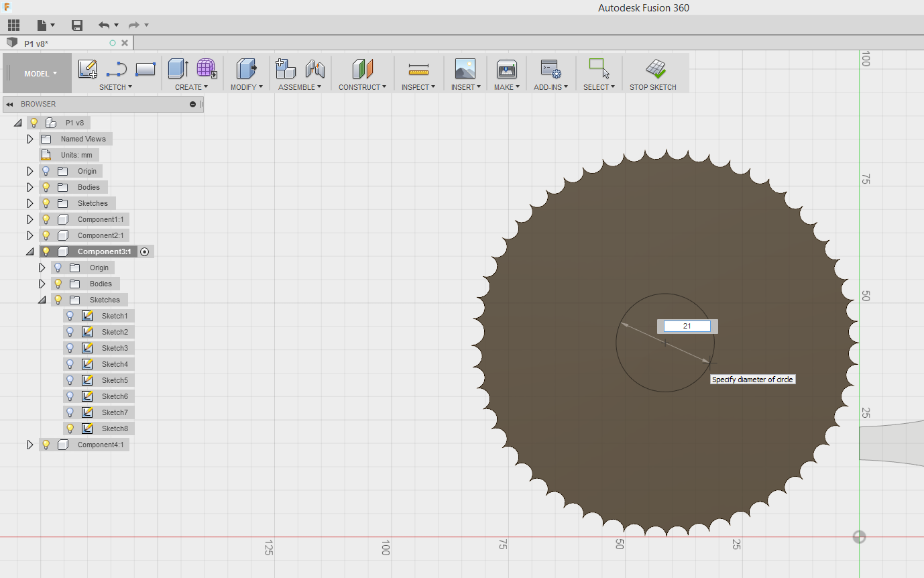Select the Press Pull modify icon
Screen dimensions: 924x578
246,68
